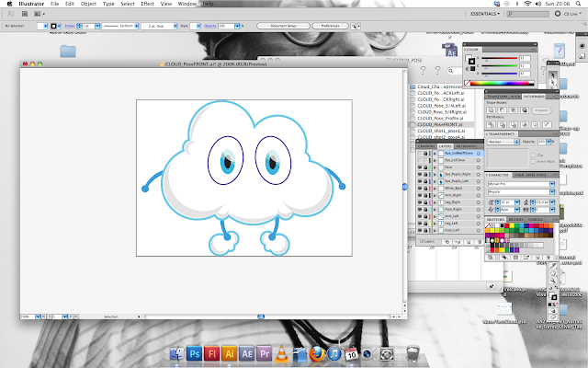Viewport: 588px width, 368px height.
Task: Click the Document Setup button
Action: 283,26
